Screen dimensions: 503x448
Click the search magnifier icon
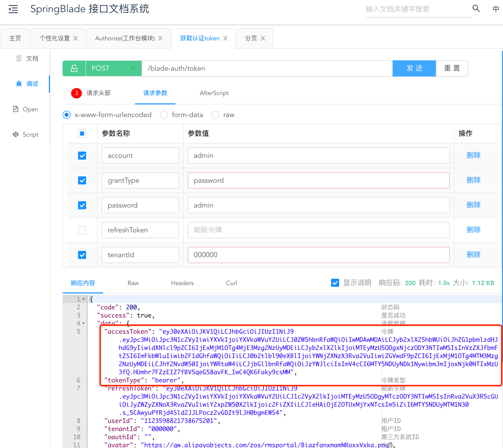click(x=476, y=9)
